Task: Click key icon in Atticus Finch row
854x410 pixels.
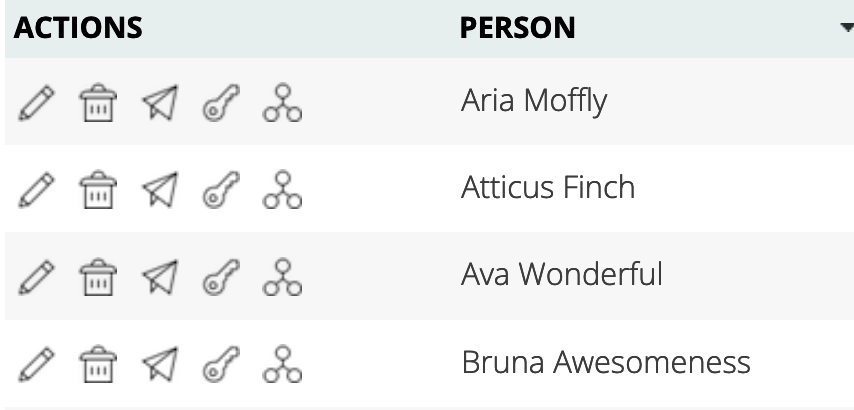Action: tap(220, 189)
